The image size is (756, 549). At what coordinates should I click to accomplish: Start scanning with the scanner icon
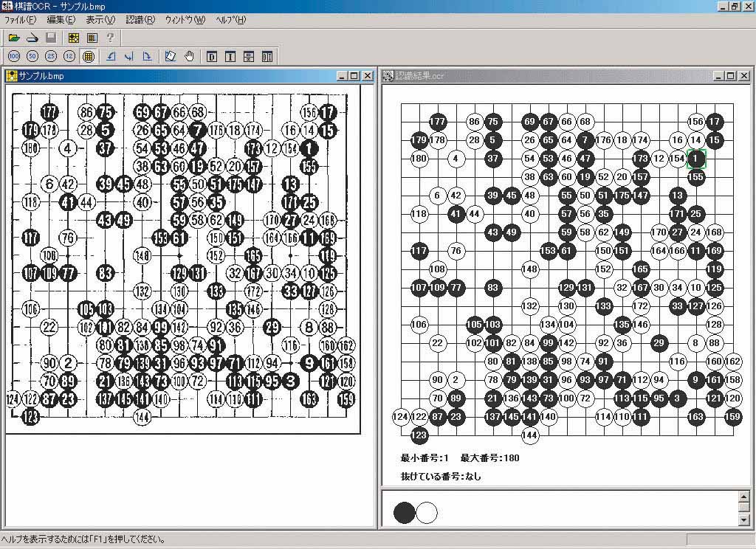[32, 38]
